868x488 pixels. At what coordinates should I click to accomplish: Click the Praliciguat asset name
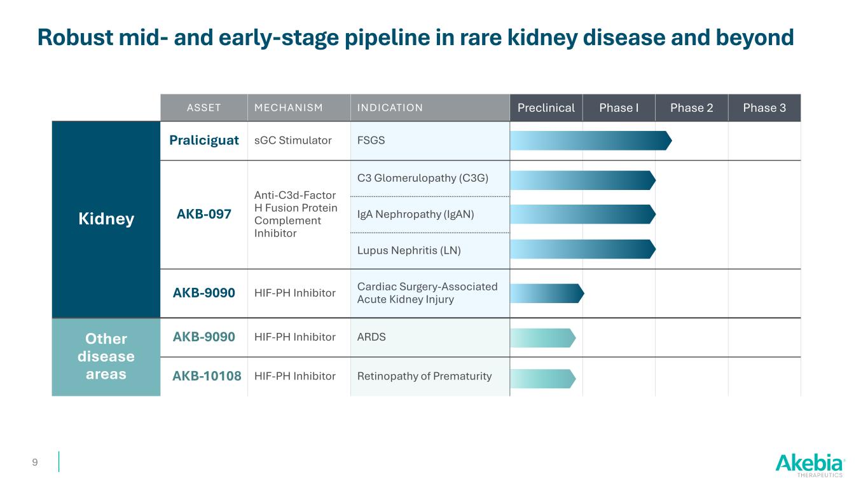point(203,140)
